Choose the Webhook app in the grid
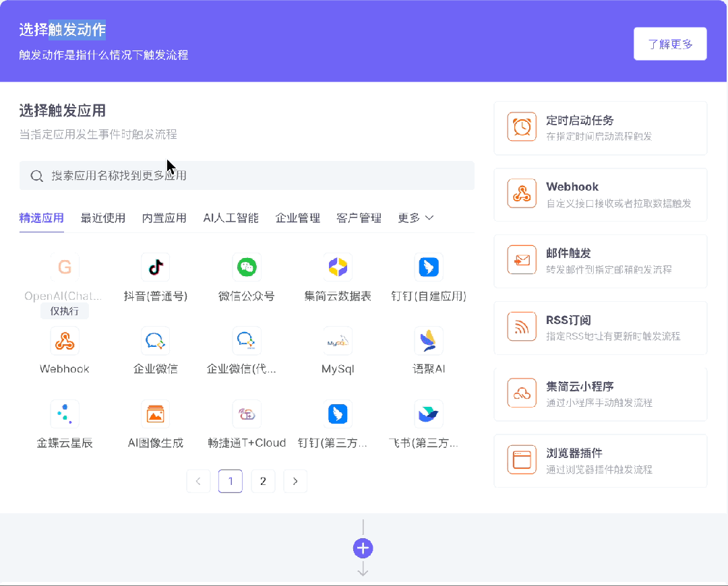728x586 pixels. (65, 341)
